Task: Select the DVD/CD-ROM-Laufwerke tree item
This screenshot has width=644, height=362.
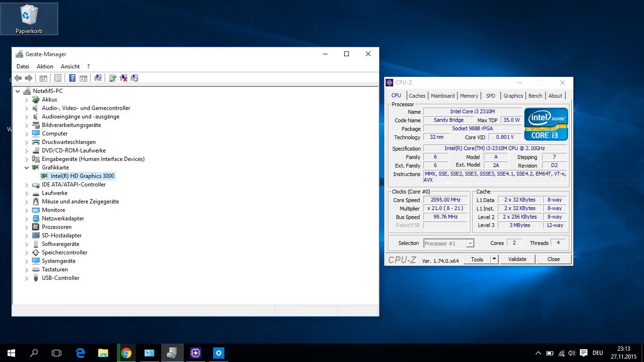Action: tap(74, 151)
